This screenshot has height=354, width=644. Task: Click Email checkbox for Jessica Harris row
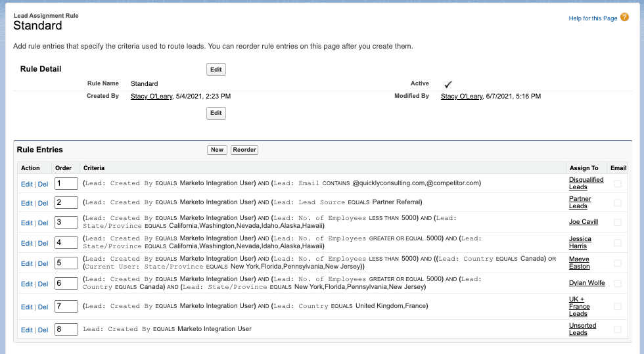[x=617, y=243]
